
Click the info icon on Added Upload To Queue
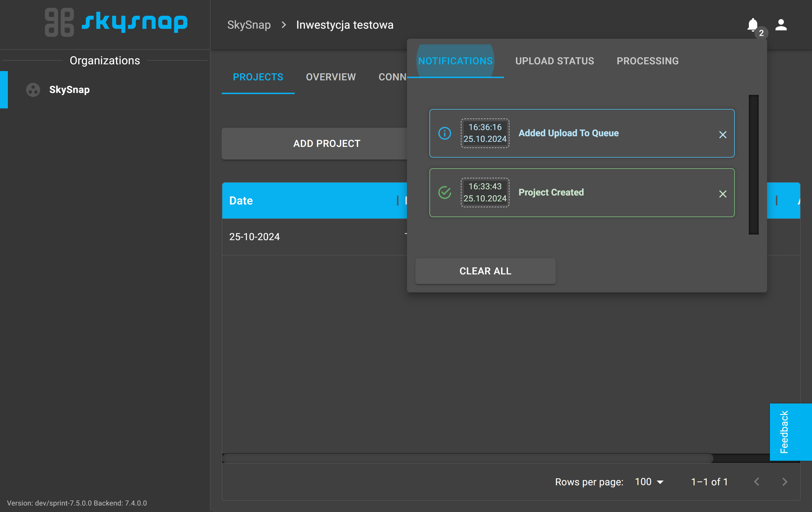(444, 133)
